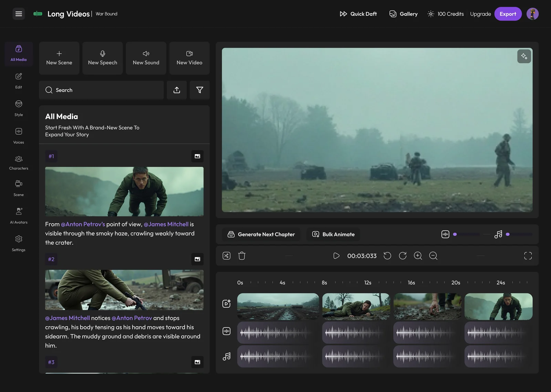This screenshot has width=551, height=392.
Task: Click the image icon for scene #3
Action: [197, 362]
